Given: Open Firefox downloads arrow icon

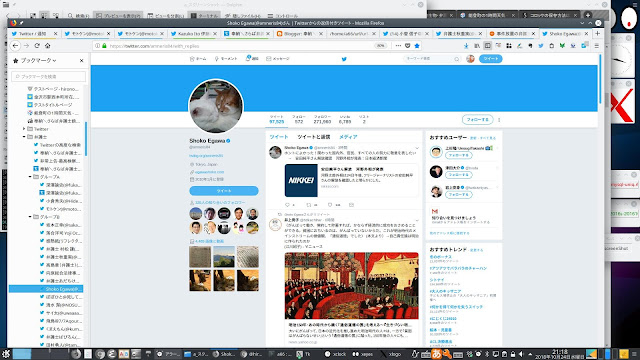Looking at the screenshot, I should (x=466, y=46).
